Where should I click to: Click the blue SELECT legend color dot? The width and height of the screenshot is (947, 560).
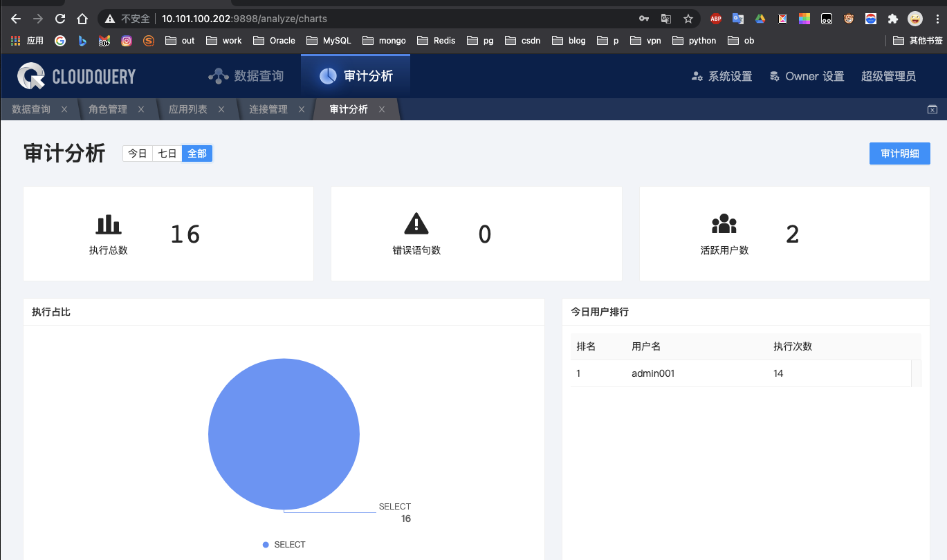point(266,544)
